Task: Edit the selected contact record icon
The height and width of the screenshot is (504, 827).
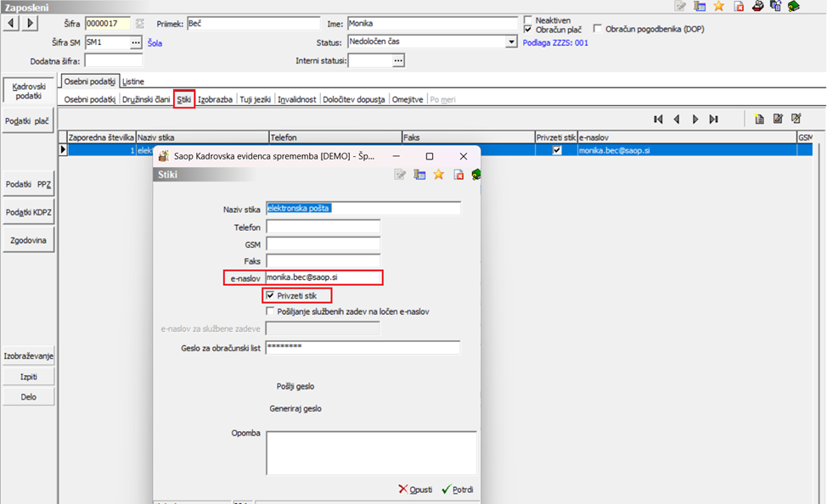Action: click(778, 119)
